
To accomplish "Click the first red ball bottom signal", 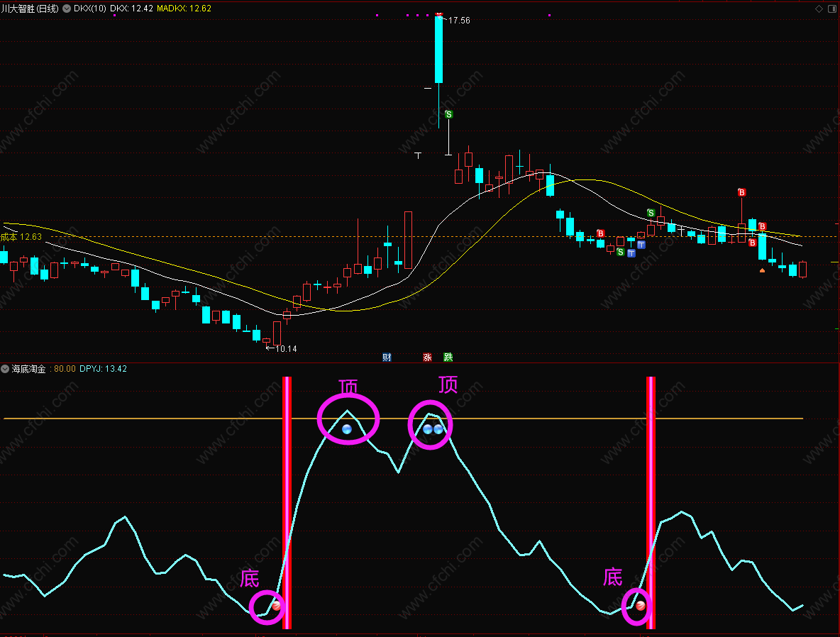I will point(277,605).
